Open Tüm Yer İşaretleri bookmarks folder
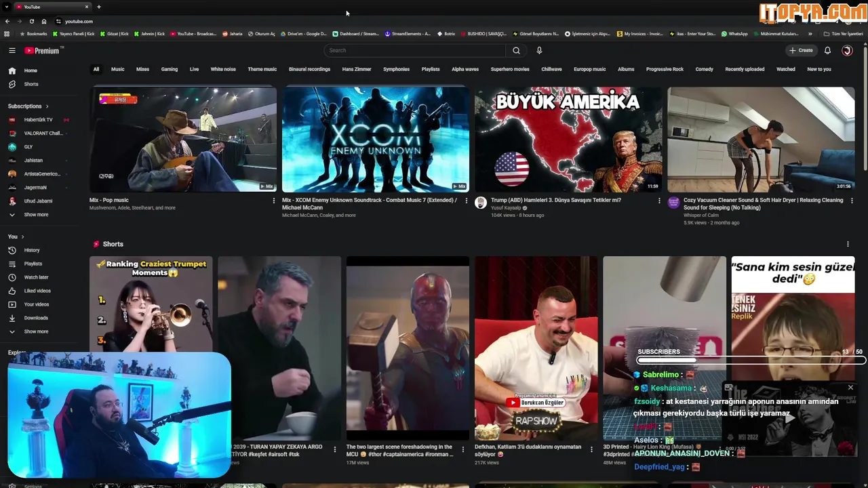Viewport: 868px width, 488px height. coord(843,34)
